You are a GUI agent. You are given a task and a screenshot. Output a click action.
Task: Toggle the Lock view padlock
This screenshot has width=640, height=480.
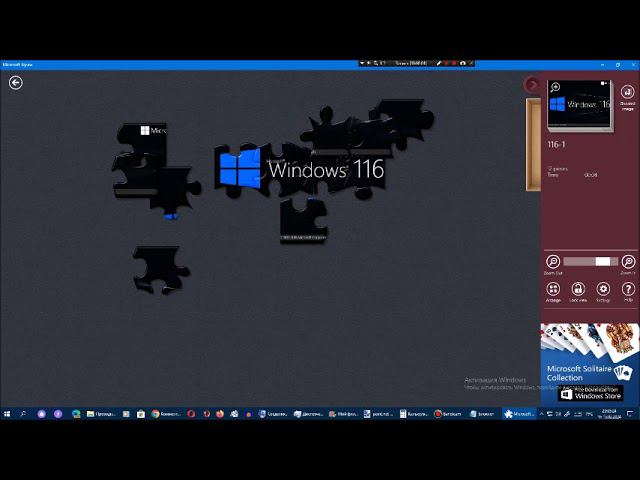[578, 289]
